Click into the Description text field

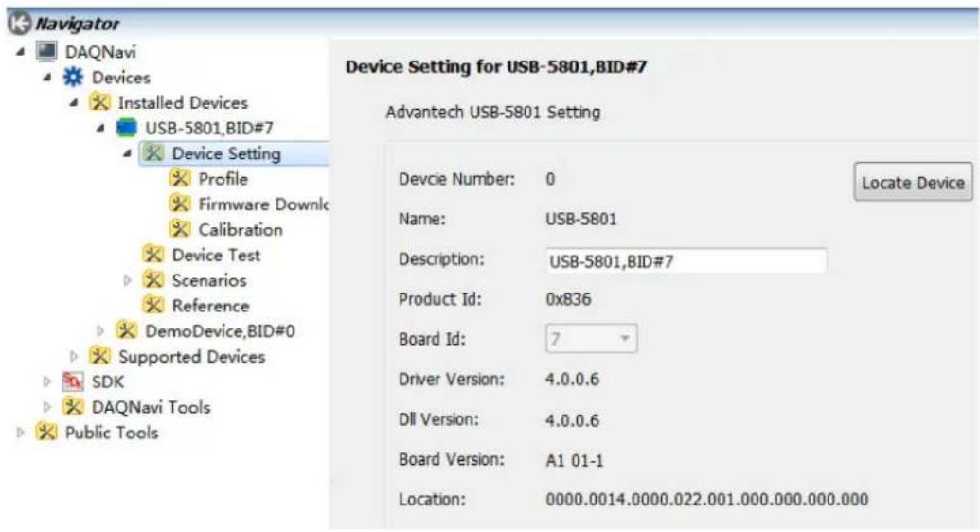pyautogui.click(x=686, y=260)
